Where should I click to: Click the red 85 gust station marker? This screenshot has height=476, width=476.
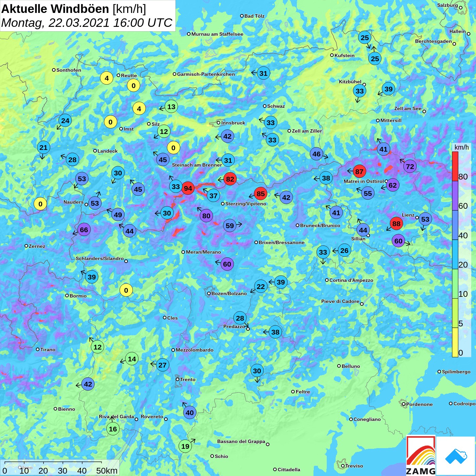[x=261, y=194]
